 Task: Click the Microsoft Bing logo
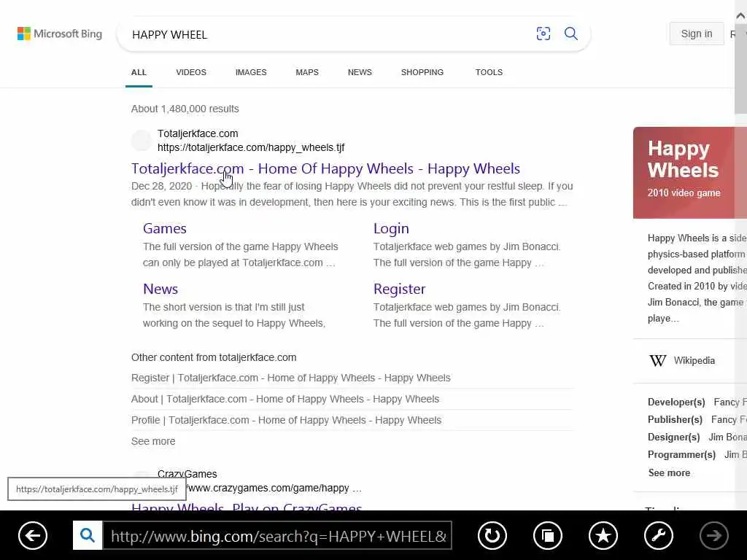click(60, 34)
